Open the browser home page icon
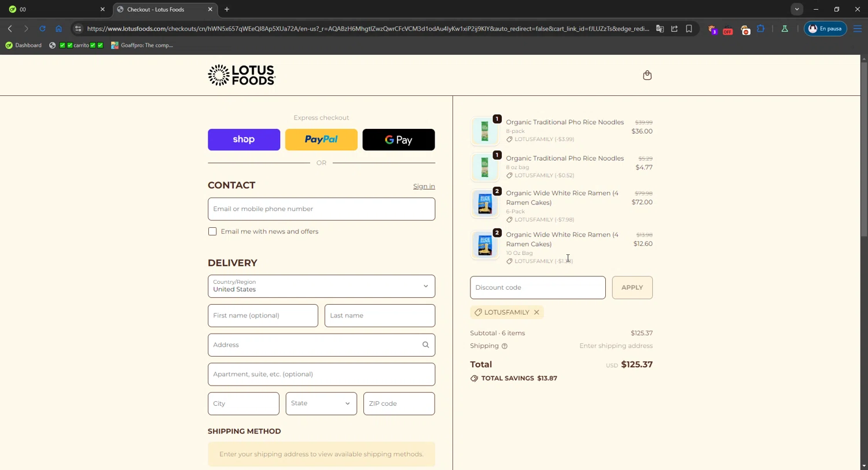This screenshot has height=470, width=868. tap(58, 28)
